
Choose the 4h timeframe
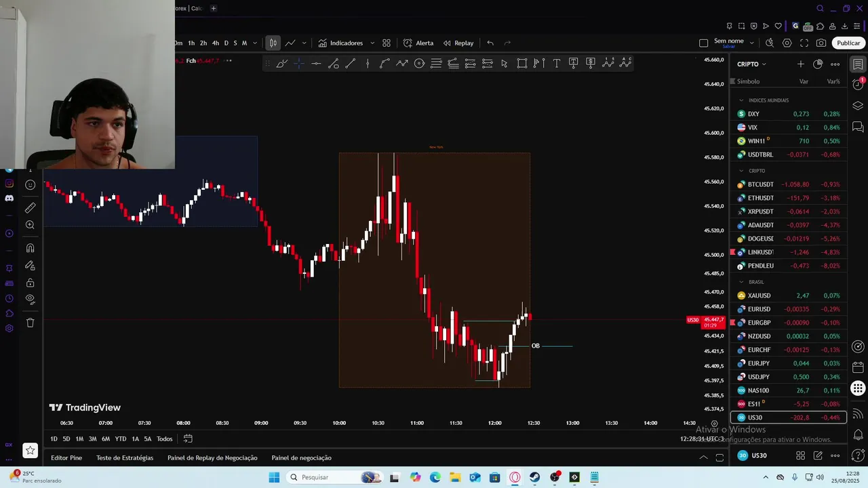point(216,43)
